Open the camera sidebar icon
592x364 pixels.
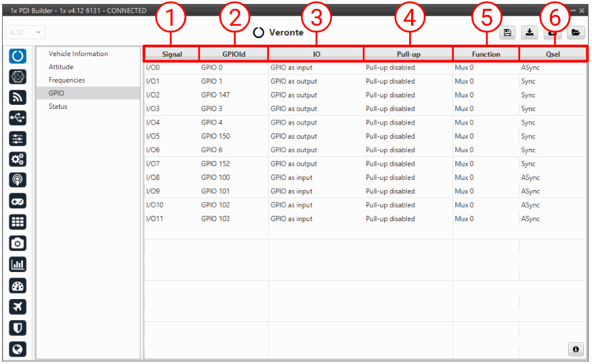(18, 244)
